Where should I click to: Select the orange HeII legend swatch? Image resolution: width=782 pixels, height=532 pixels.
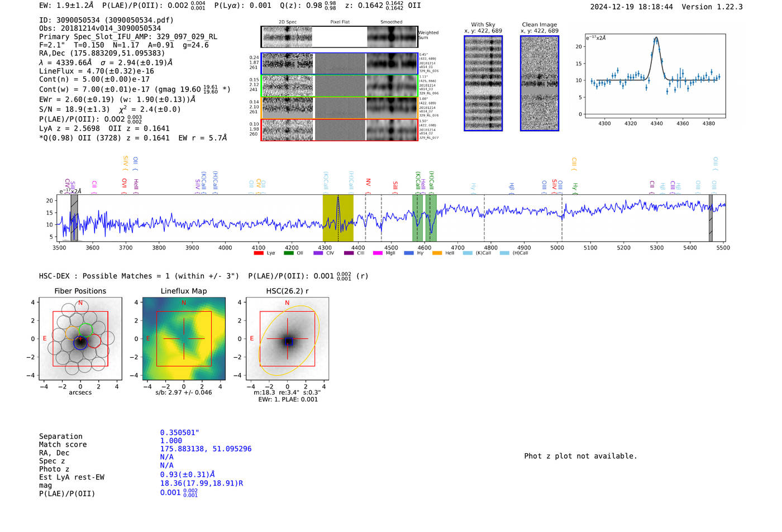point(437,253)
